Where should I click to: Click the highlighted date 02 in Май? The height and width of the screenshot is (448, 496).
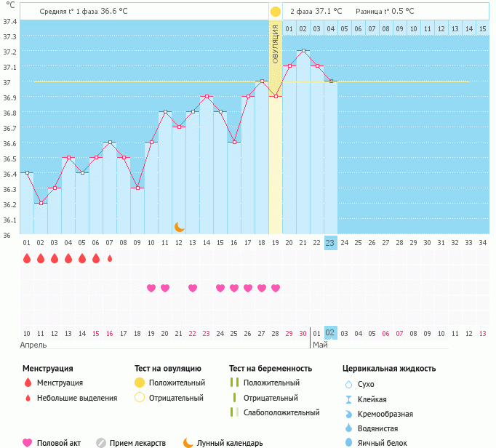[331, 333]
